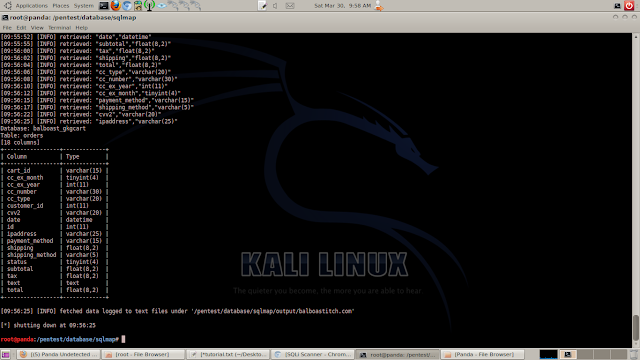Image resolution: width=640 pixels, height=360 pixels.
Task: Launch the Chromium browser from the top panel
Action: point(127,6)
